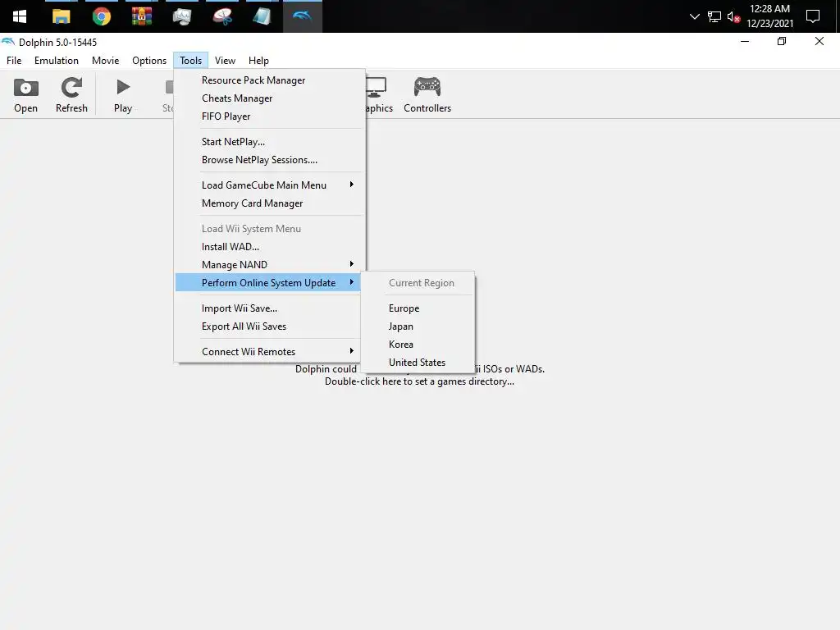Open the Emulation menu
This screenshot has height=630, width=840.
point(57,61)
